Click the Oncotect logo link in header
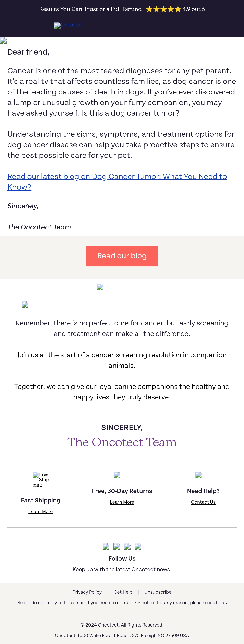 click(68, 25)
